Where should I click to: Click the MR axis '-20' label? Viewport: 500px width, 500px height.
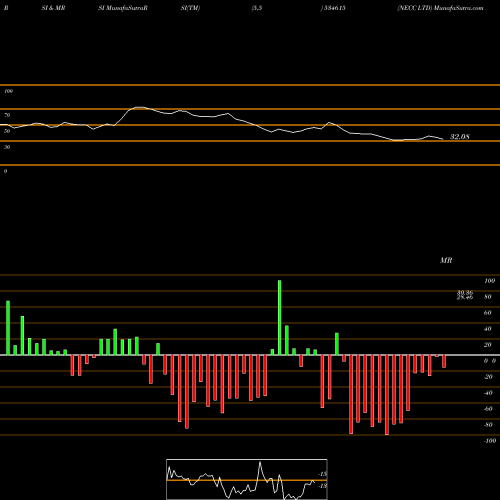point(488,377)
